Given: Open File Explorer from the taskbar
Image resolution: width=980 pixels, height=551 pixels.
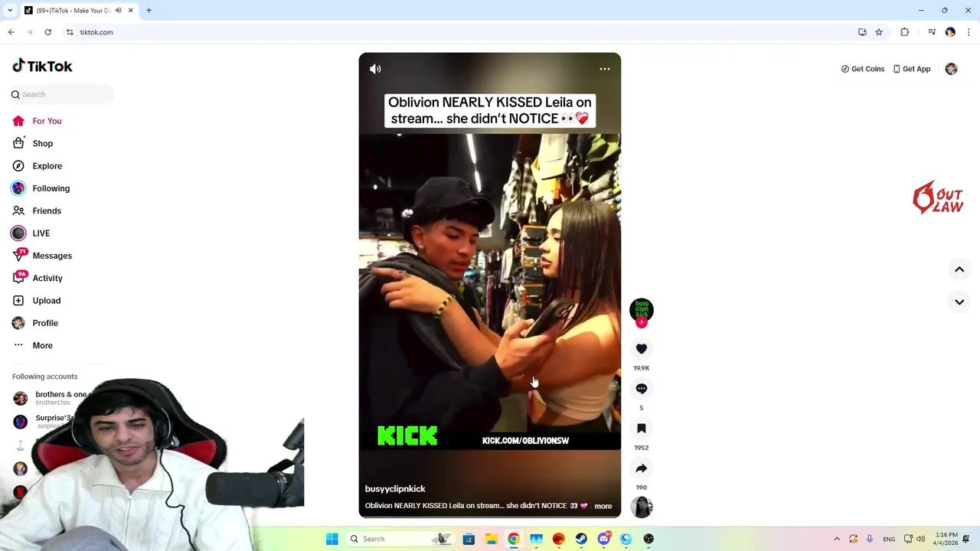Looking at the screenshot, I should (491, 539).
